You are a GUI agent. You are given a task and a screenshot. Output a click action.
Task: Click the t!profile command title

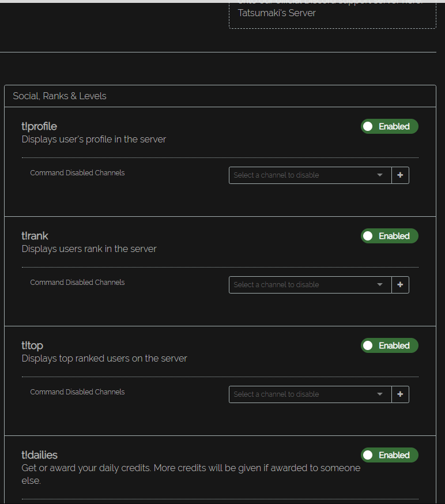(39, 126)
